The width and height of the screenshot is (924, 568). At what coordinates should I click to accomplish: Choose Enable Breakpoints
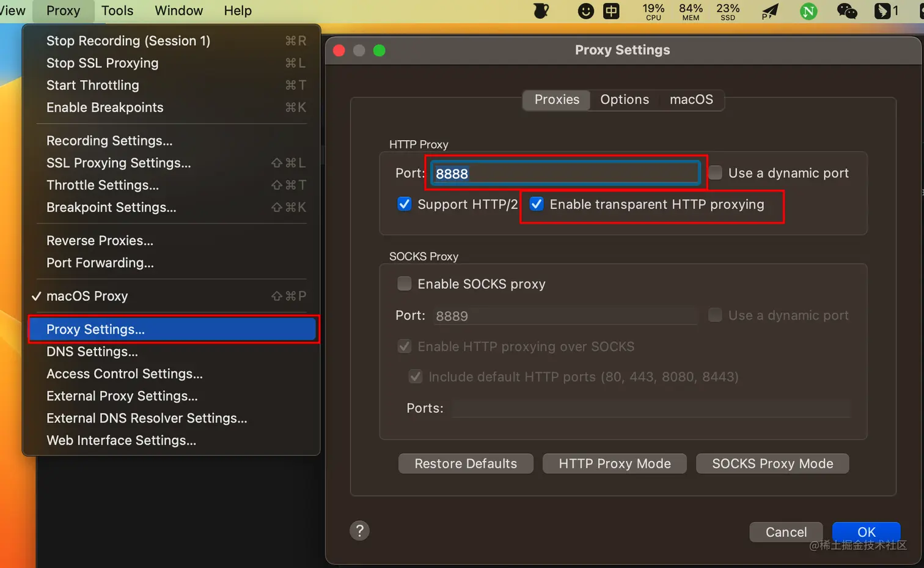pyautogui.click(x=172, y=108)
